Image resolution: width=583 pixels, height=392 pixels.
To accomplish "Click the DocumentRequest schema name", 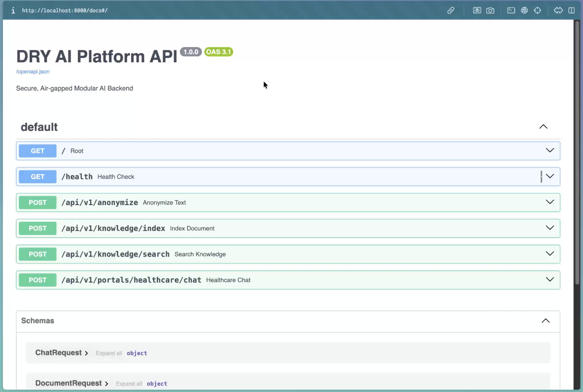I will [x=68, y=383].
